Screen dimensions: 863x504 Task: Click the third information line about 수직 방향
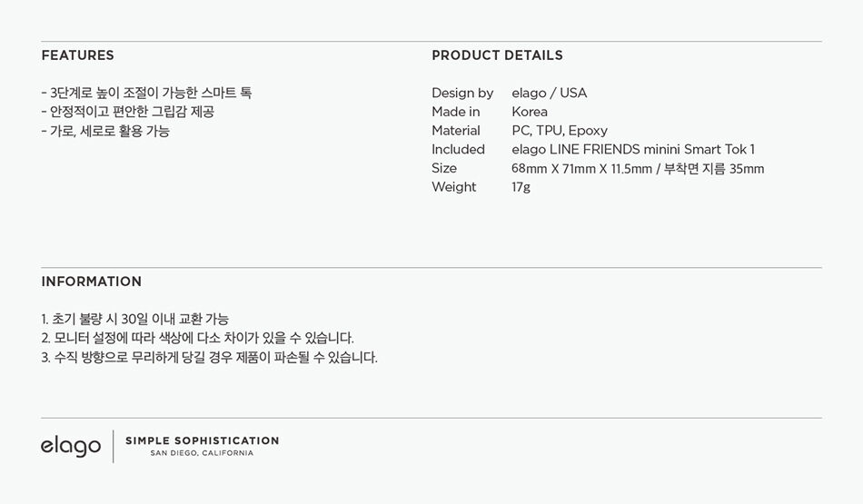tap(209, 357)
